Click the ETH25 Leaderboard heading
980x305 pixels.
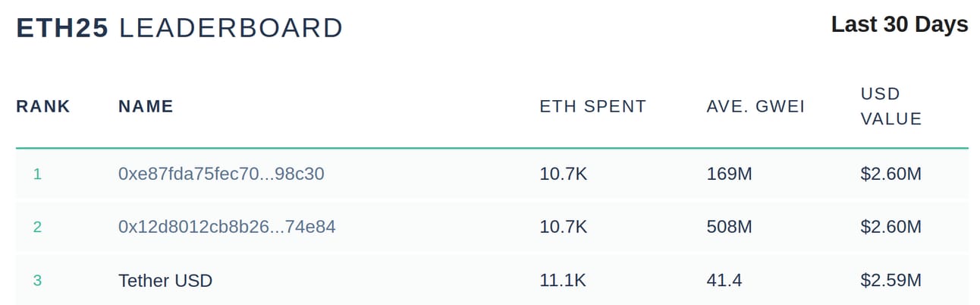click(x=180, y=28)
